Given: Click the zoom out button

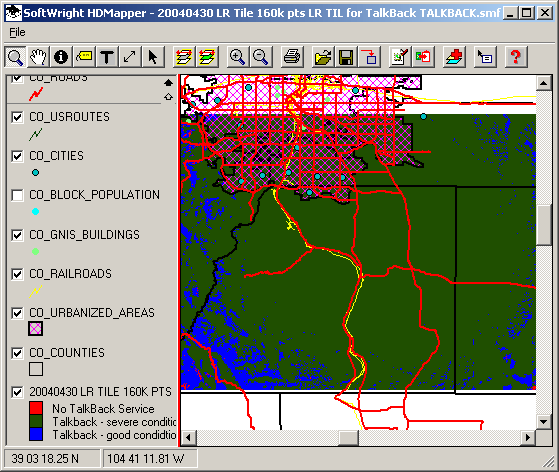Looking at the screenshot, I should (260, 57).
